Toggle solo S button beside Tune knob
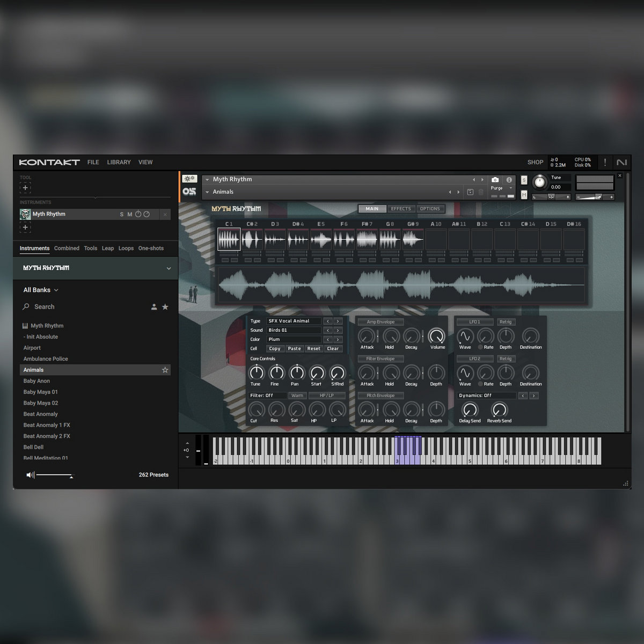Viewport: 644px width, 644px height. (524, 180)
